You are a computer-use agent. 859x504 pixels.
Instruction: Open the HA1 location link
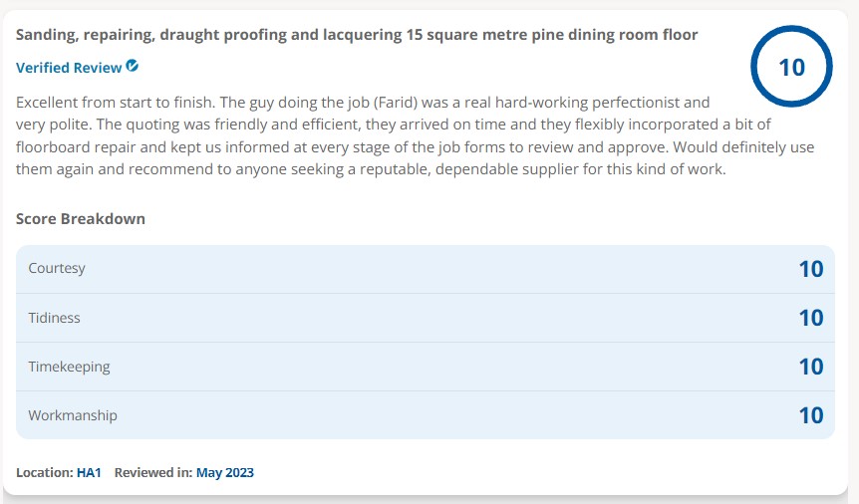pos(89,473)
